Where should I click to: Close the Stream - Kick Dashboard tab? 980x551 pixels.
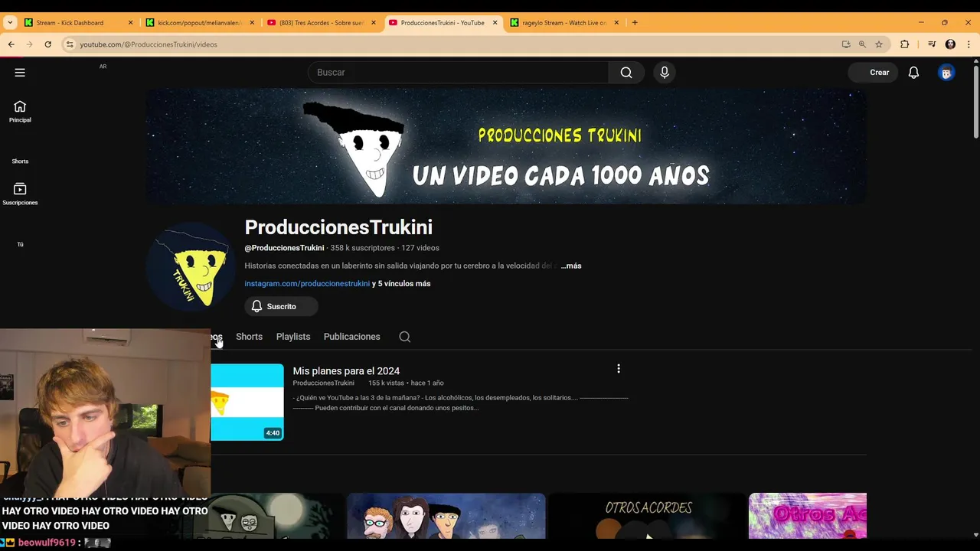(x=130, y=23)
